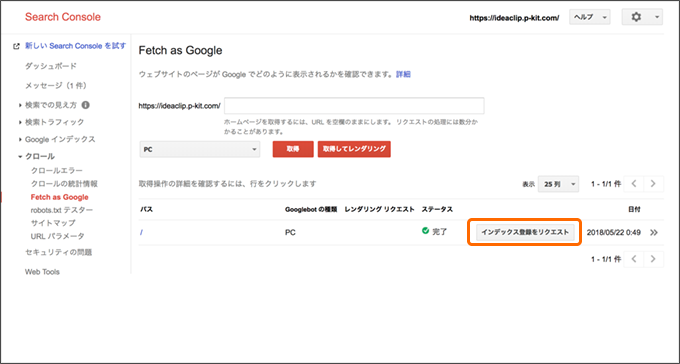Open the ヘルプ dropdown
The width and height of the screenshot is (680, 364).
[589, 17]
